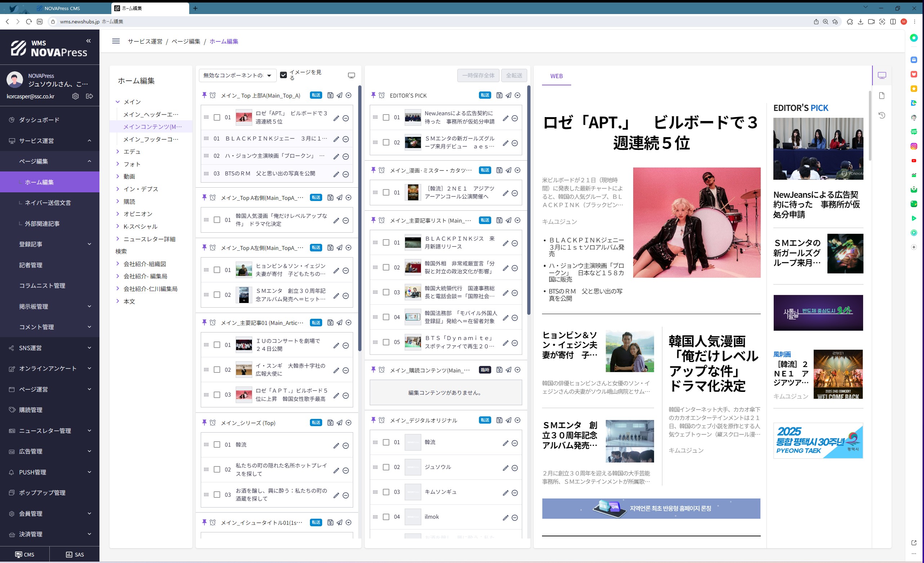
Task: Click the 2025 평택시 30주년 banner ad
Action: [818, 441]
